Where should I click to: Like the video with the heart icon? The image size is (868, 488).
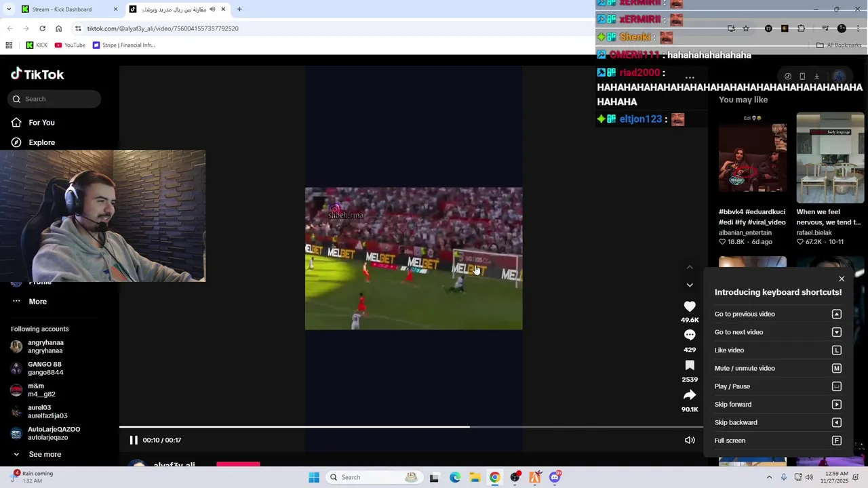[690, 306]
